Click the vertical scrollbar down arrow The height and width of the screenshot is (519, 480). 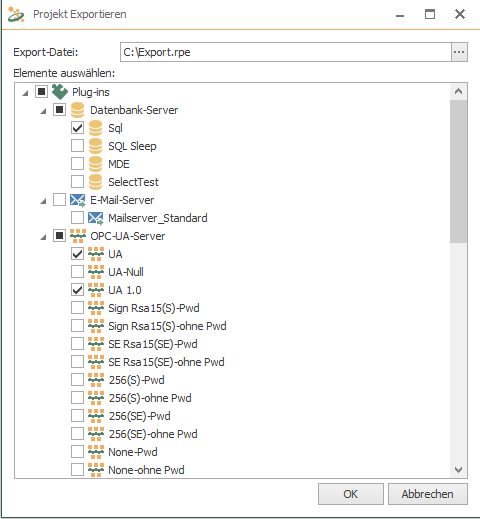tap(458, 470)
